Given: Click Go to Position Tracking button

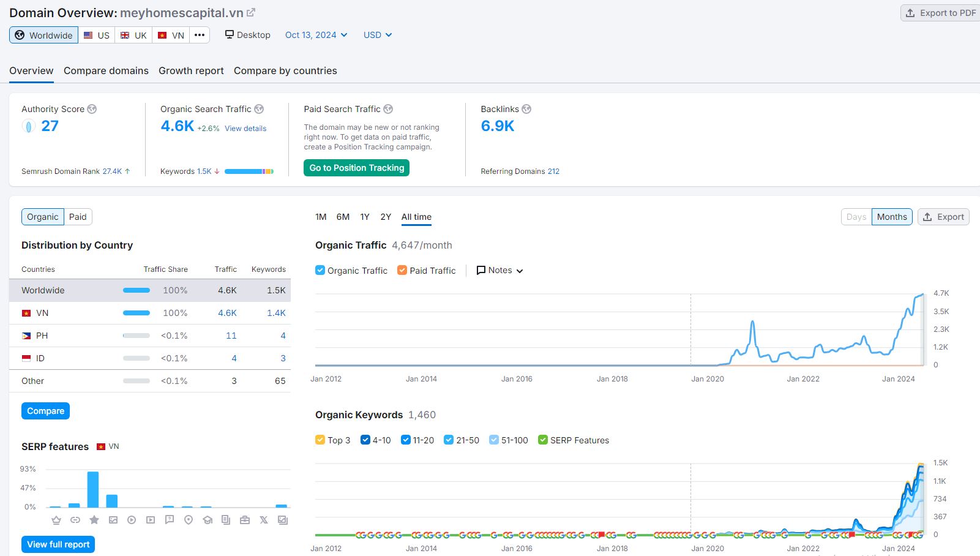Looking at the screenshot, I should (356, 168).
